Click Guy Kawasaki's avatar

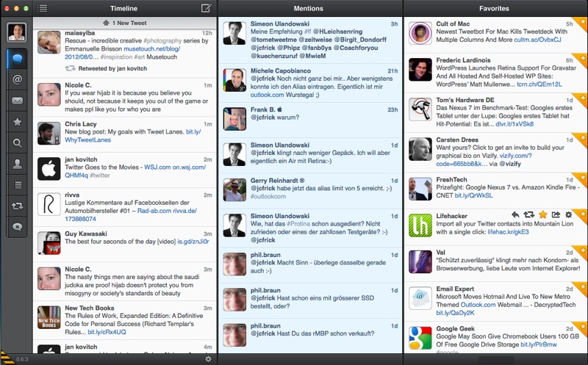pyautogui.click(x=49, y=243)
